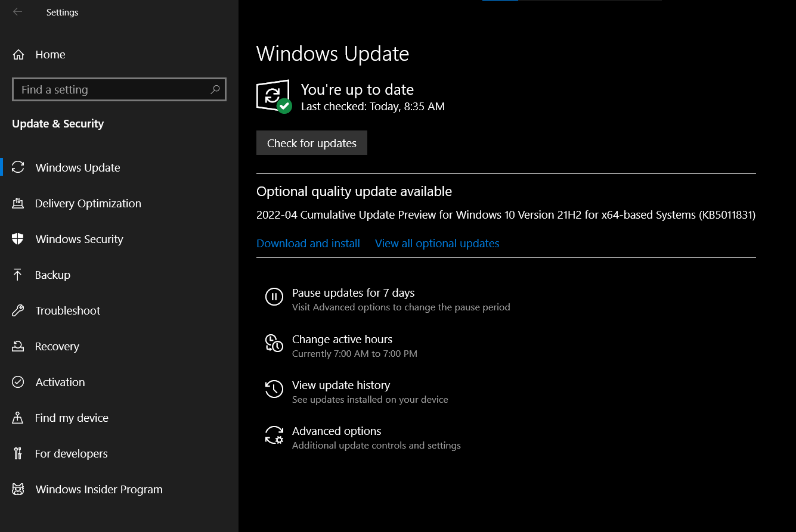The width and height of the screenshot is (796, 532).
Task: Click the Find a setting search box
Action: coord(119,89)
